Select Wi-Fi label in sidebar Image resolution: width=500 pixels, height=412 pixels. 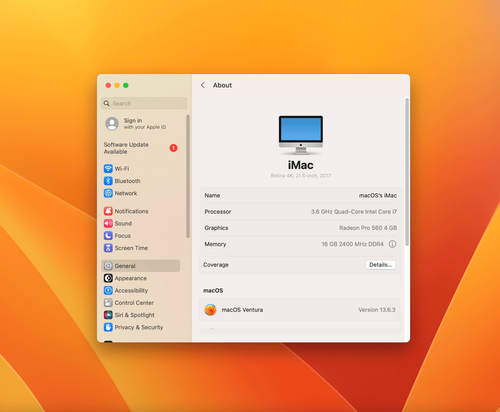pos(122,169)
